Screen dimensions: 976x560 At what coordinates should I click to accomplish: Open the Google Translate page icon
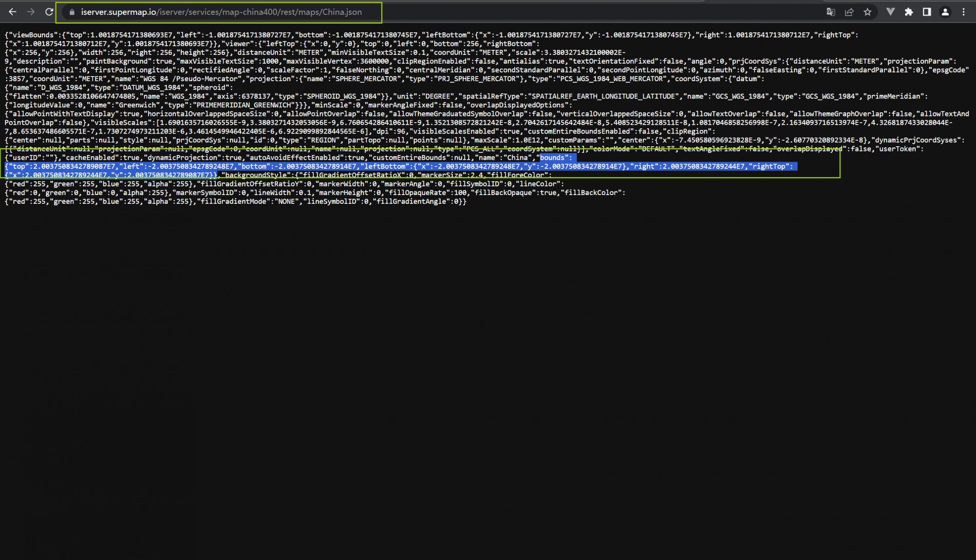click(x=831, y=12)
